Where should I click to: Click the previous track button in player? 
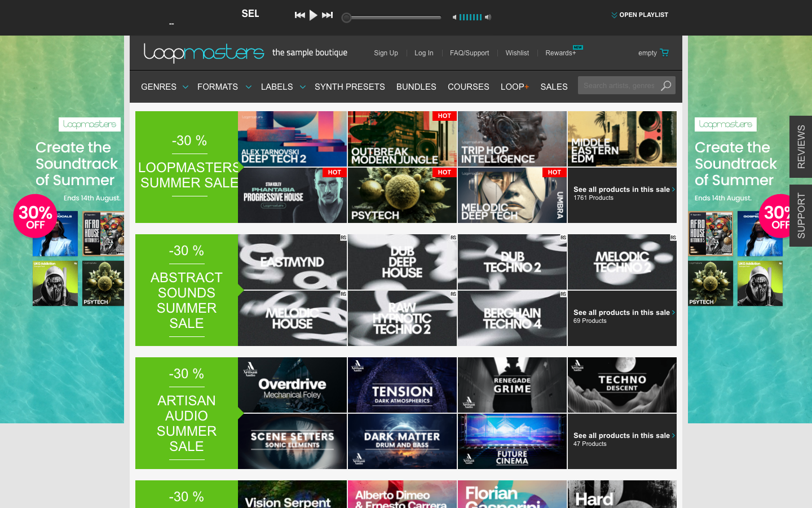coord(300,15)
